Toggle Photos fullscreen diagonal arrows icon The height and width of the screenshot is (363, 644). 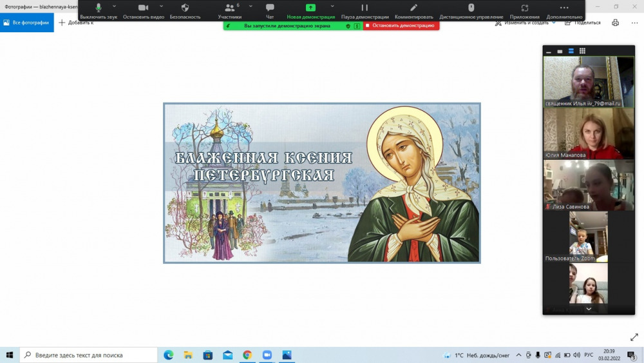click(634, 337)
